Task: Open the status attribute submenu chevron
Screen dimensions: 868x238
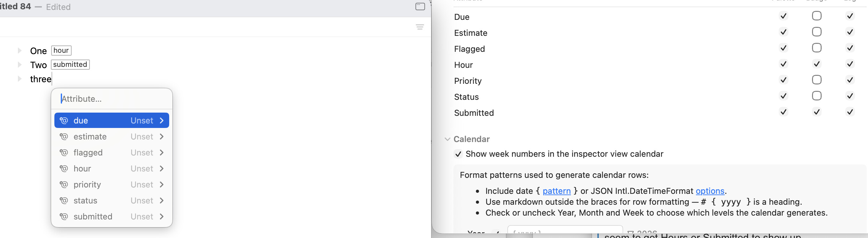Action: 162,201
